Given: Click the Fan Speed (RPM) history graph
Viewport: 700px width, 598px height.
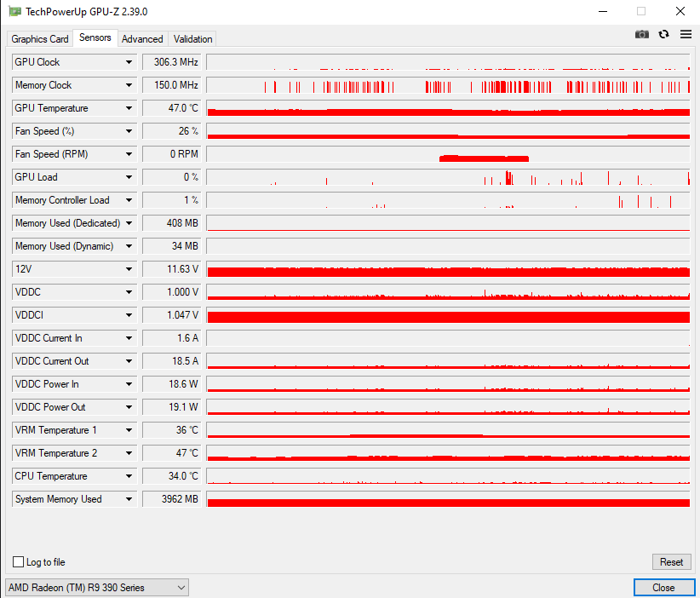Looking at the screenshot, I should [x=448, y=154].
